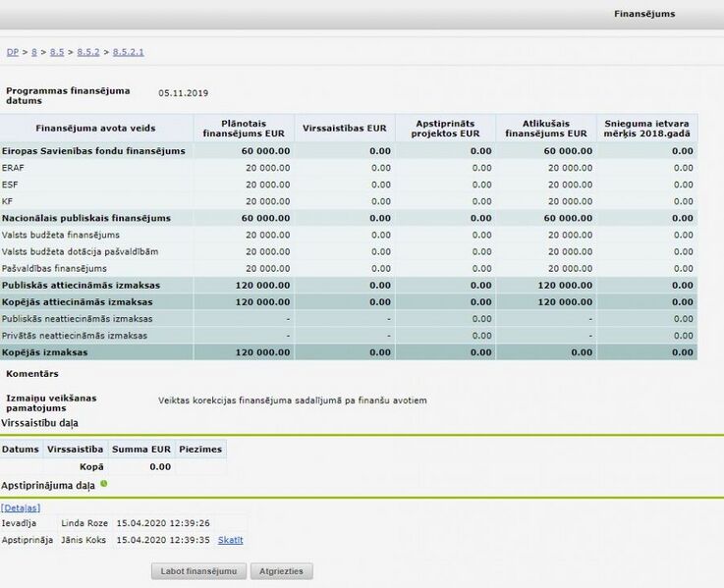Viewport: 724px width, 588px height.
Task: Click the Kopā total label
Action: [91, 467]
